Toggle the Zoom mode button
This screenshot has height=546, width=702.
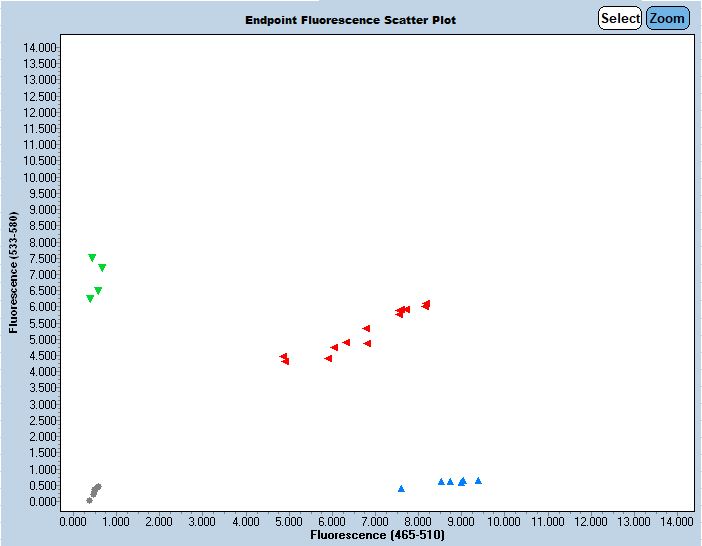(667, 18)
